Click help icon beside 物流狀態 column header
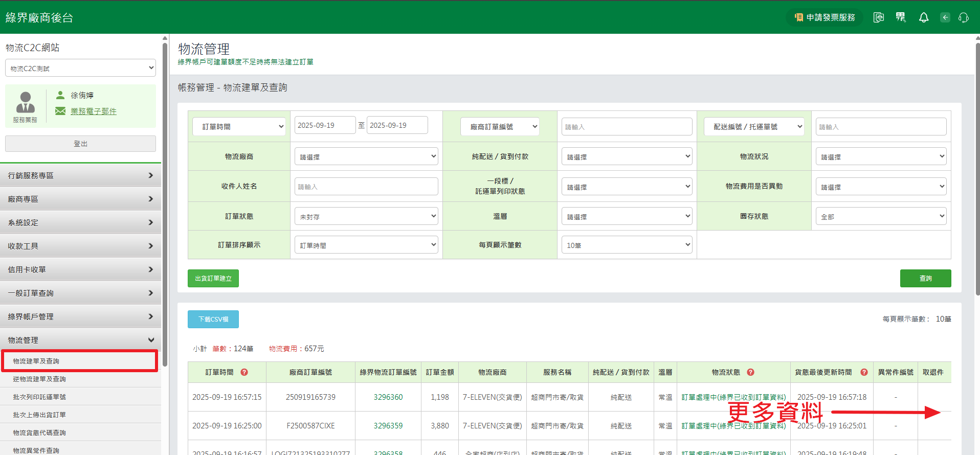Screen dimensions: 980x455 (750, 372)
